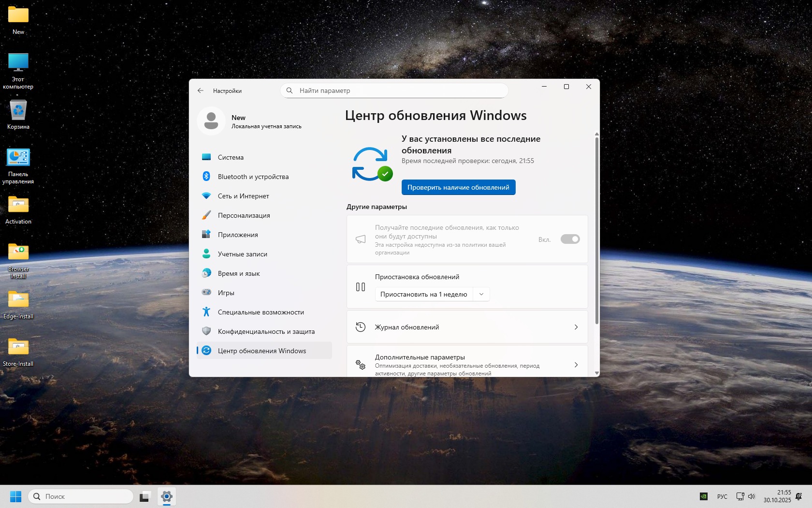Open Сеть и Интернет via its Wi-Fi icon
812x508 pixels.
[206, 196]
